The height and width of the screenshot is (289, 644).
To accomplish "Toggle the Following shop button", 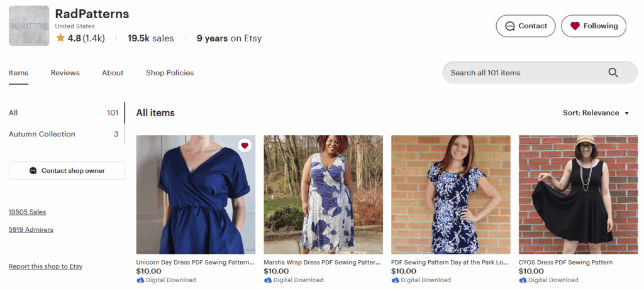I will coord(593,26).
